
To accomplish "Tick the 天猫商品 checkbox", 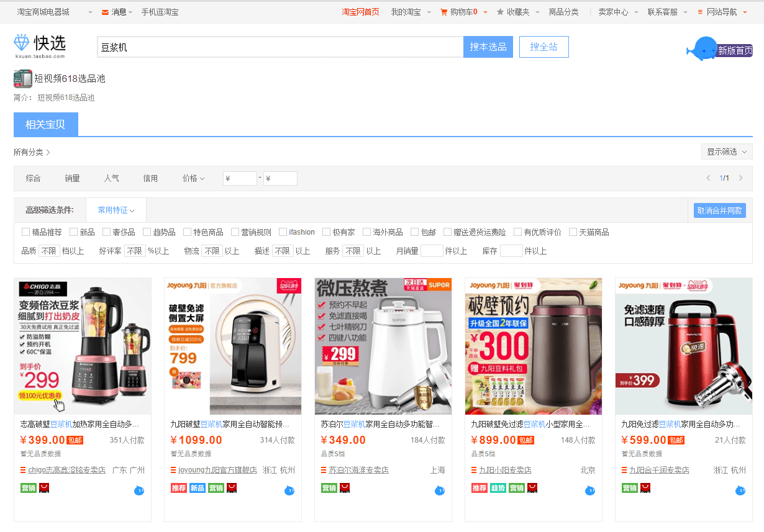I will [x=573, y=232].
